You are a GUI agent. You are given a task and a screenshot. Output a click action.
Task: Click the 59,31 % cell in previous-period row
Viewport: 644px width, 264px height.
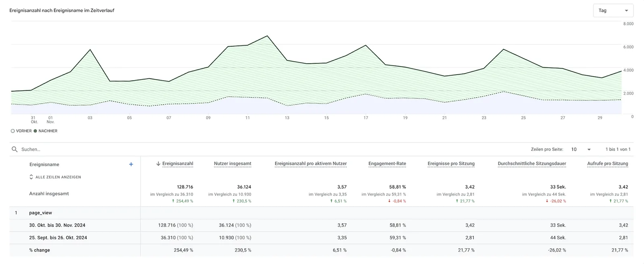coord(398,238)
